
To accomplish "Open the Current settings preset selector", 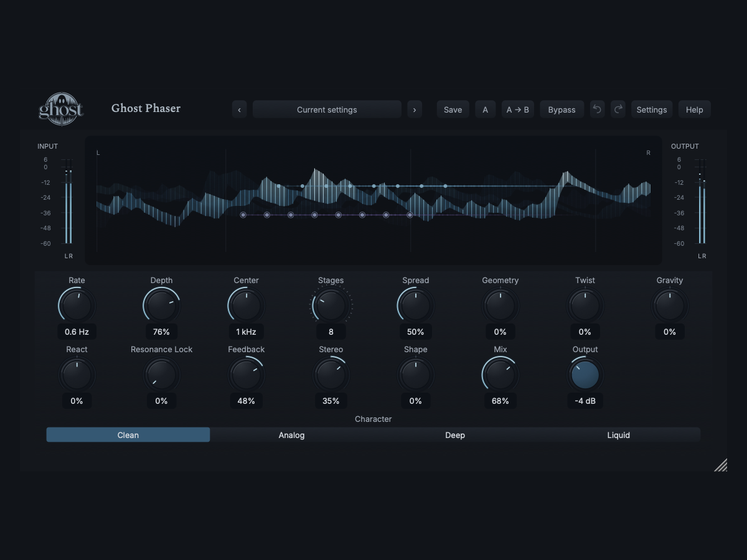I will pos(327,110).
